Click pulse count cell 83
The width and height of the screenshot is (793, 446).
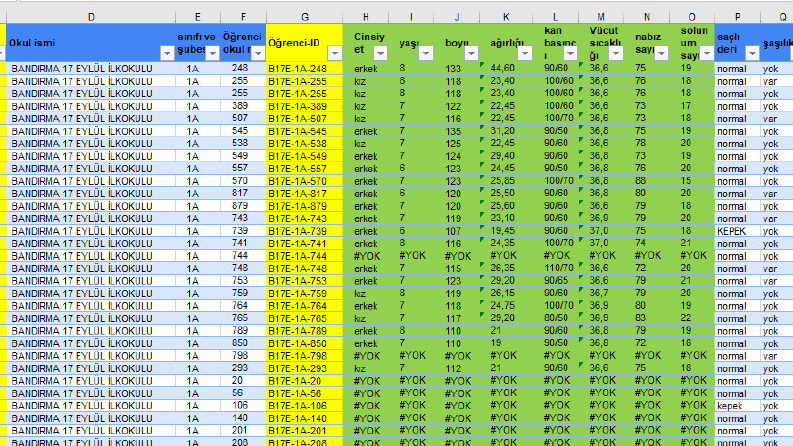pyautogui.click(x=646, y=319)
